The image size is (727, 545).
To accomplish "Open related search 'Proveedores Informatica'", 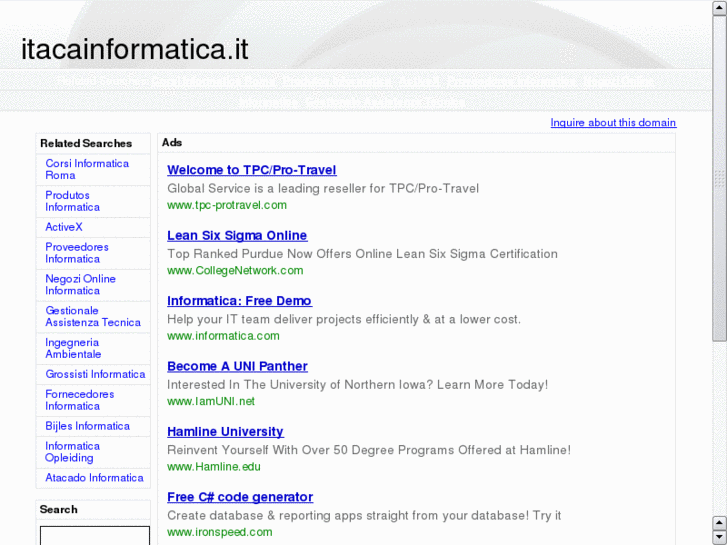I will point(77,253).
